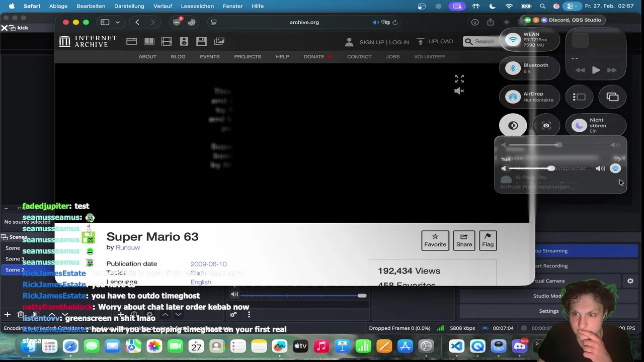This screenshot has height=362, width=644.
Task: Toggle Bluetooth in Control Center
Action: pos(513,68)
